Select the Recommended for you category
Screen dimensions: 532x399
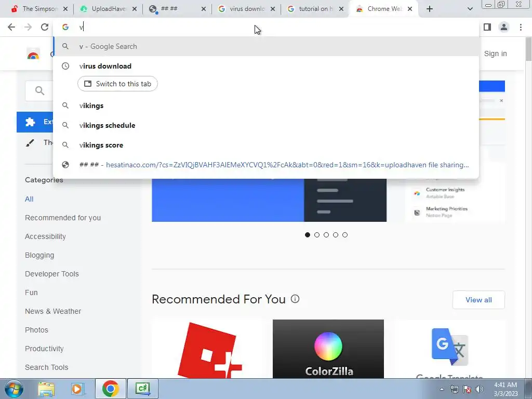(x=63, y=218)
